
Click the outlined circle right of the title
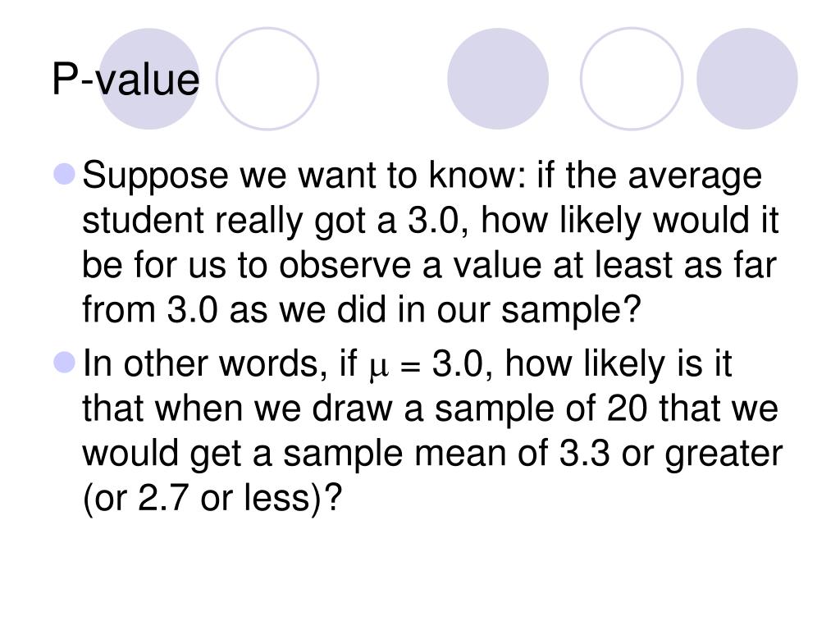point(267,78)
